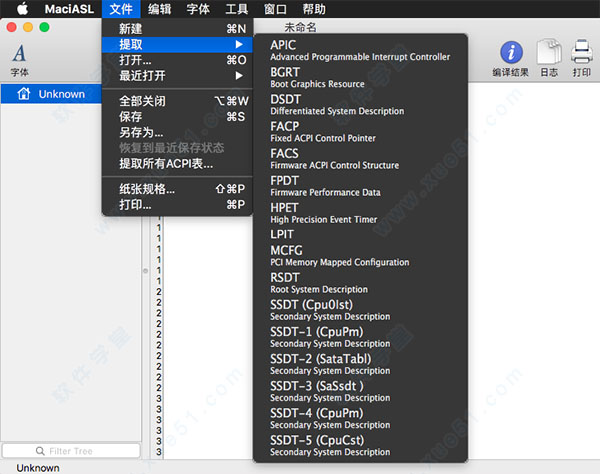
Task: Extract SSDT-4 (CpuPm) table
Action: click(x=360, y=419)
